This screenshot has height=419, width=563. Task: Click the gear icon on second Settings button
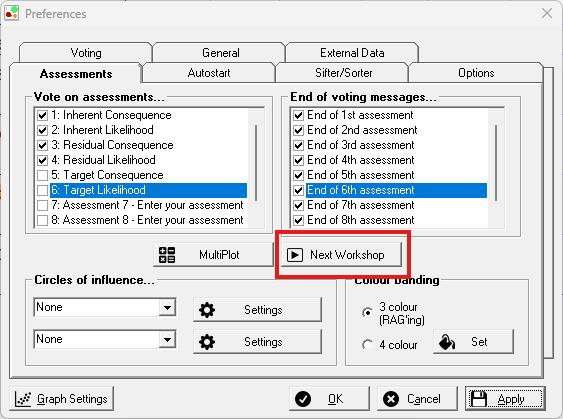207,342
